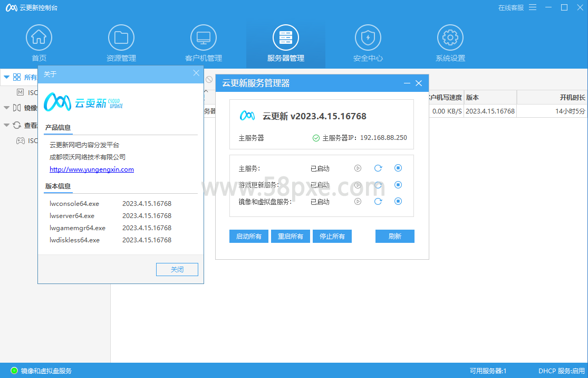This screenshot has width=588, height=378.
Task: Click 成都领沃网络技术有限公司 company text
Action: pyautogui.click(x=88, y=157)
